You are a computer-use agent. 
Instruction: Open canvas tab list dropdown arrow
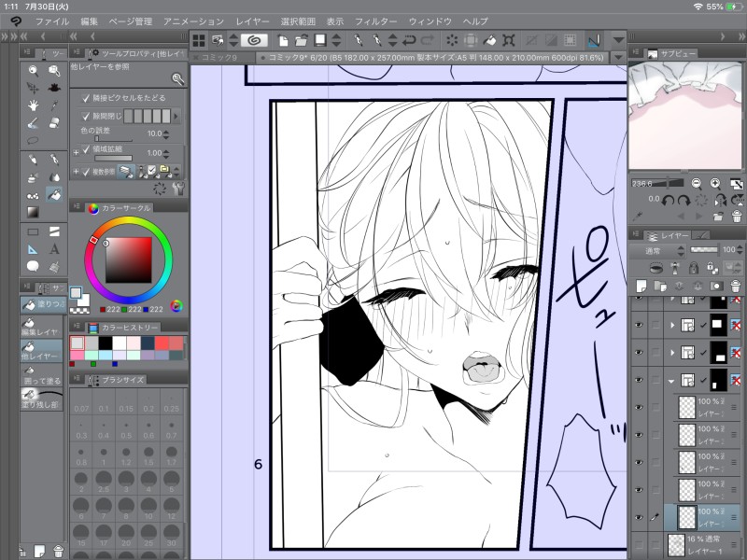coord(618,58)
